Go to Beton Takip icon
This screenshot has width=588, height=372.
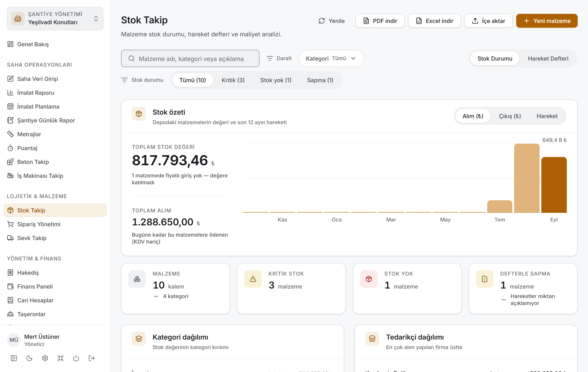[10, 162]
